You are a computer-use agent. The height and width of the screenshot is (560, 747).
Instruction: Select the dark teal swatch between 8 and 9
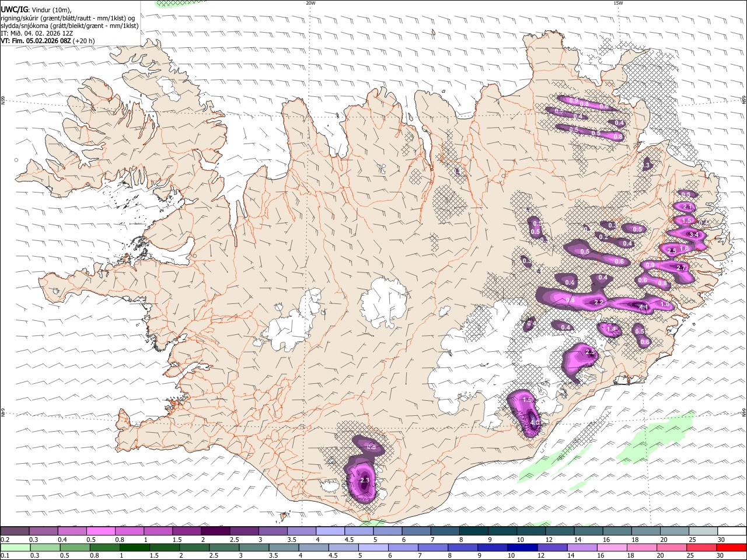[474, 531]
